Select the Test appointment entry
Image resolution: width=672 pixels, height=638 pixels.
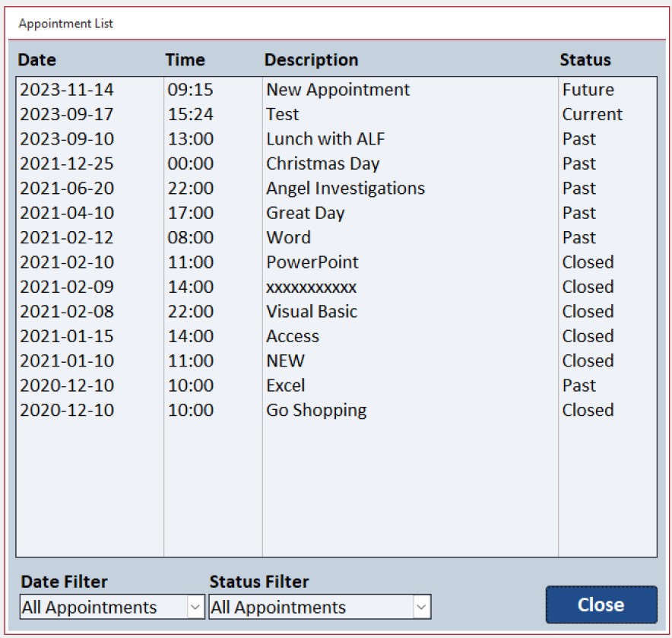click(x=283, y=115)
